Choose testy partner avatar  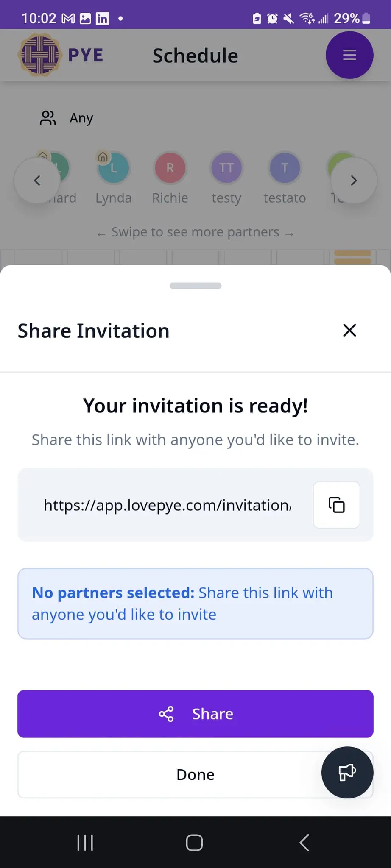pyautogui.click(x=226, y=168)
